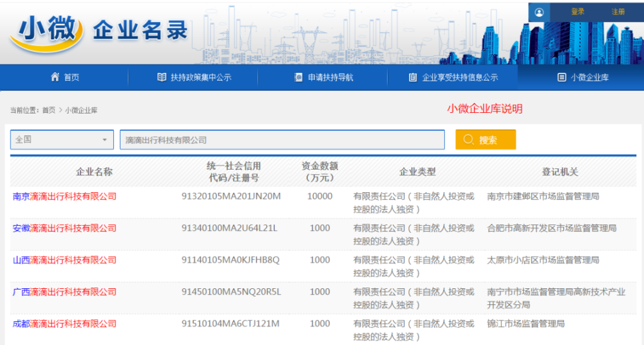Click the list icon beside 小微企业库
The image size is (644, 345).
click(x=562, y=77)
